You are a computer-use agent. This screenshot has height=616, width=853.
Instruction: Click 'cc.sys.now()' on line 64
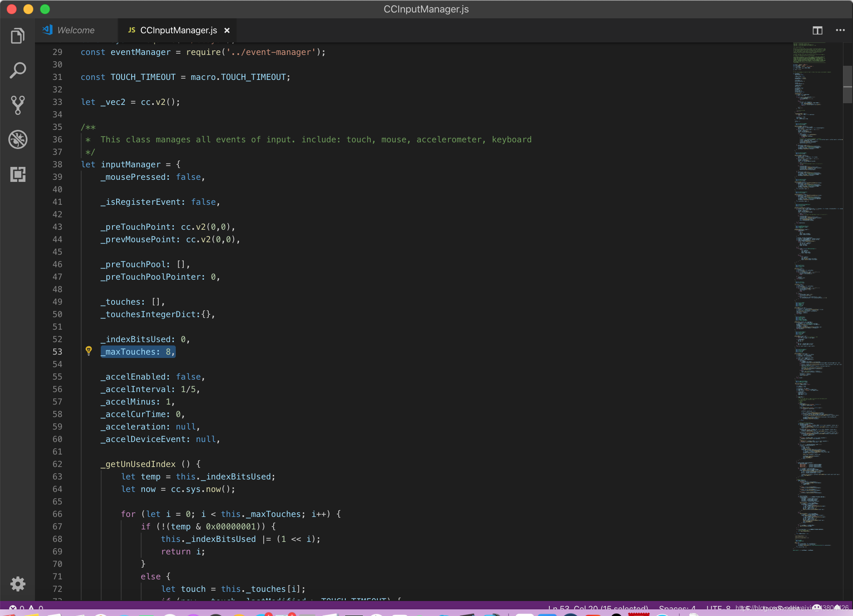201,489
